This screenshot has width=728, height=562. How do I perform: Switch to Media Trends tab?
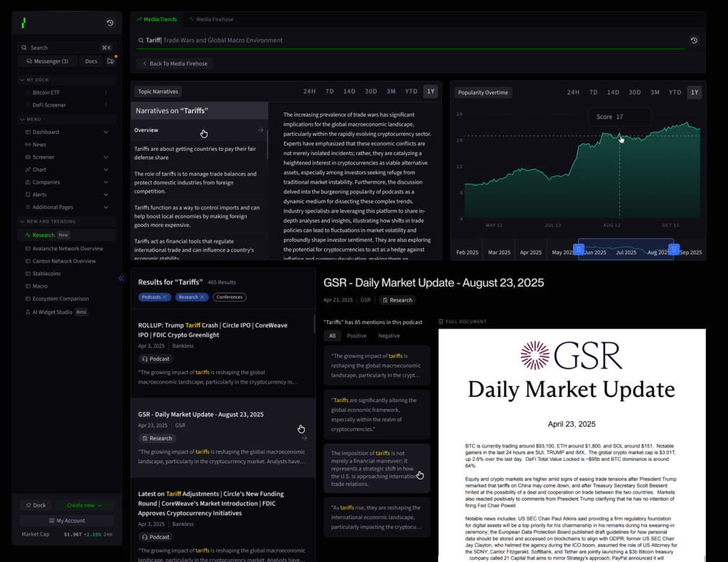point(156,19)
